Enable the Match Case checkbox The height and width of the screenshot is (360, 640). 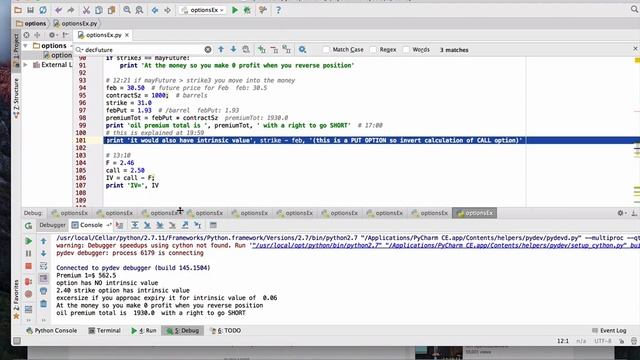tap(326, 49)
